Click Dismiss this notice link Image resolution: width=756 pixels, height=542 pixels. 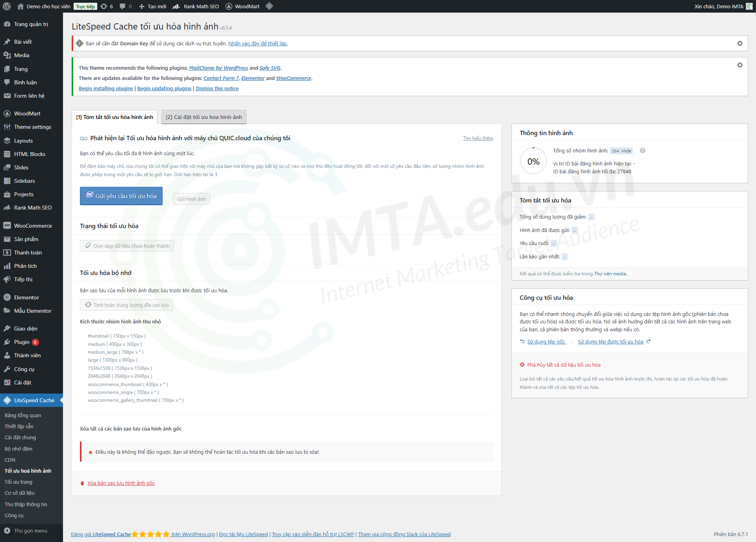pyautogui.click(x=217, y=88)
